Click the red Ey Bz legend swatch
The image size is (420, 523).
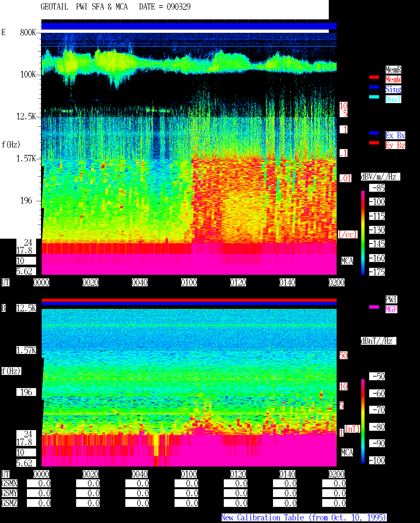374,143
